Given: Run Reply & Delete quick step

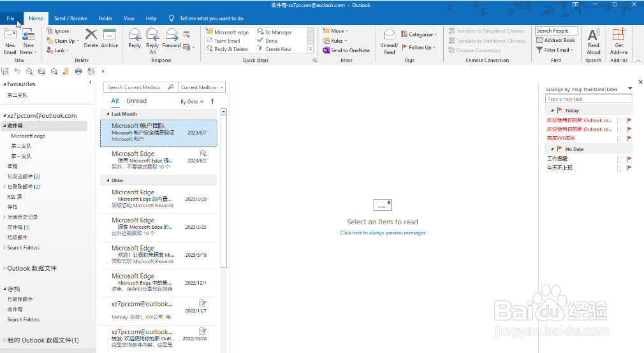Looking at the screenshot, I should click(227, 49).
